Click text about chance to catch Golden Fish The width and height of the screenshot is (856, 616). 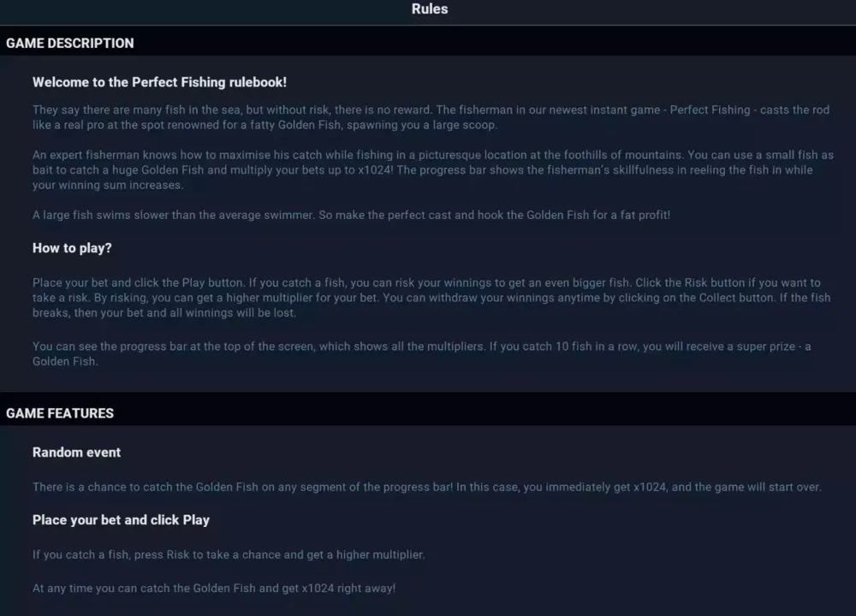[427, 487]
